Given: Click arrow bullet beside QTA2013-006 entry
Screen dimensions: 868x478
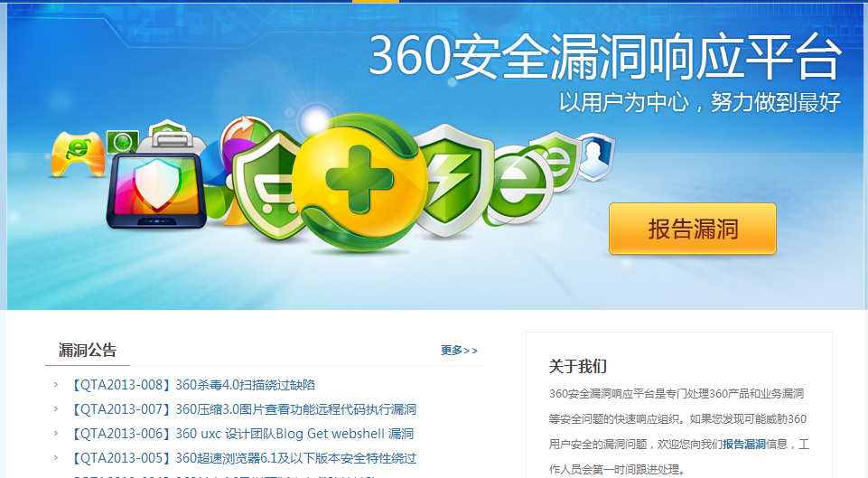Looking at the screenshot, I should click(55, 433).
